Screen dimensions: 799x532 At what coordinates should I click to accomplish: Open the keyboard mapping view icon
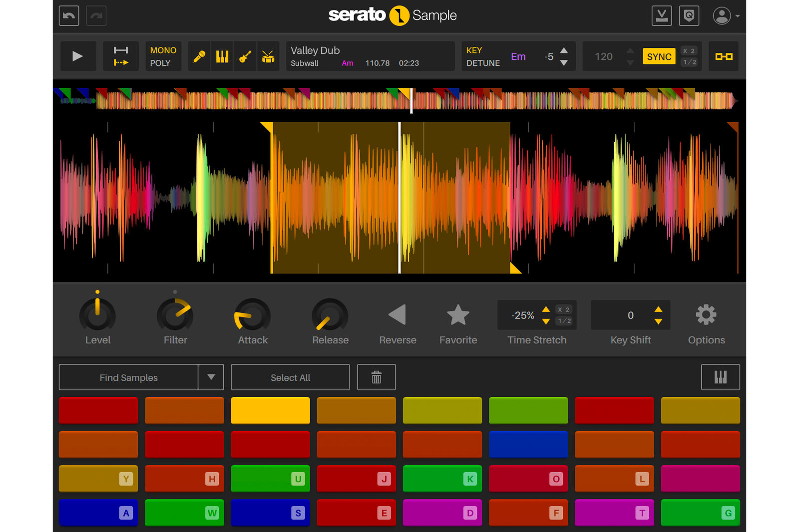(720, 377)
